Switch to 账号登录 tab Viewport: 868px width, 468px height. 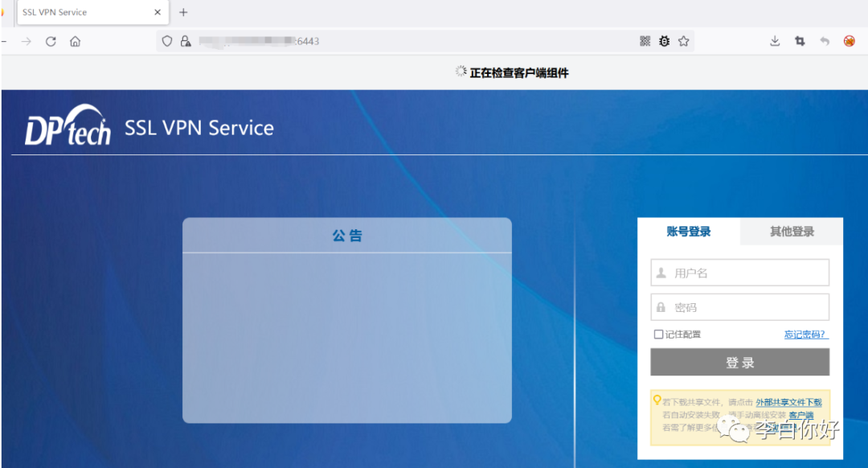(x=689, y=232)
